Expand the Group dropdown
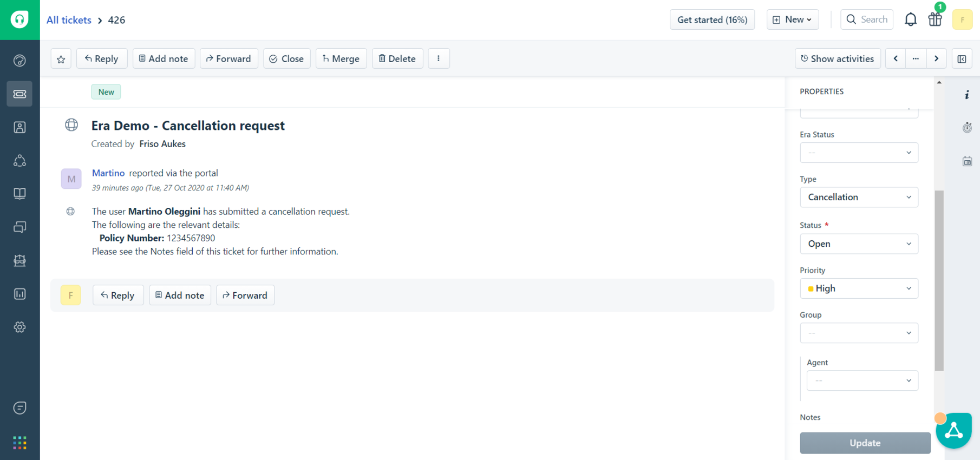The width and height of the screenshot is (980, 460). pos(859,333)
